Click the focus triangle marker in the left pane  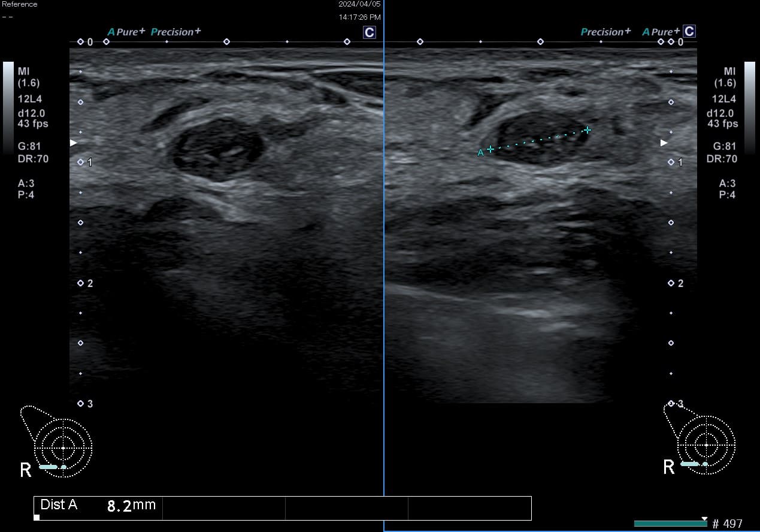coord(74,143)
